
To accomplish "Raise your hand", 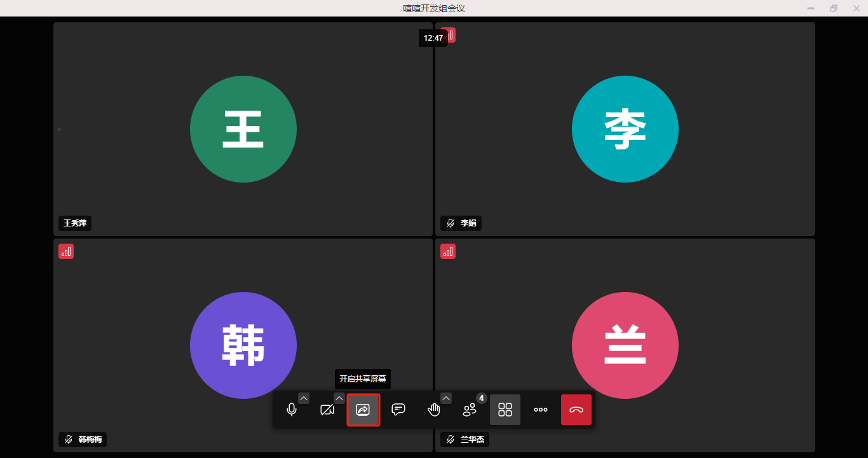I will (434, 410).
